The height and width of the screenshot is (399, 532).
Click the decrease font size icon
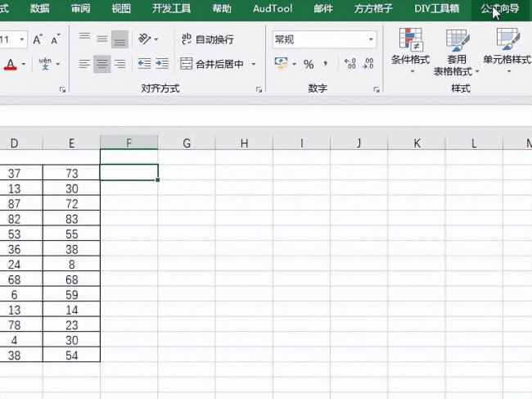click(x=56, y=39)
